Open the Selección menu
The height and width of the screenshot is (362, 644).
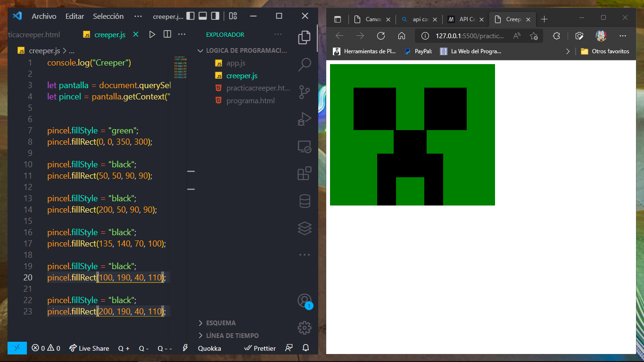108,16
